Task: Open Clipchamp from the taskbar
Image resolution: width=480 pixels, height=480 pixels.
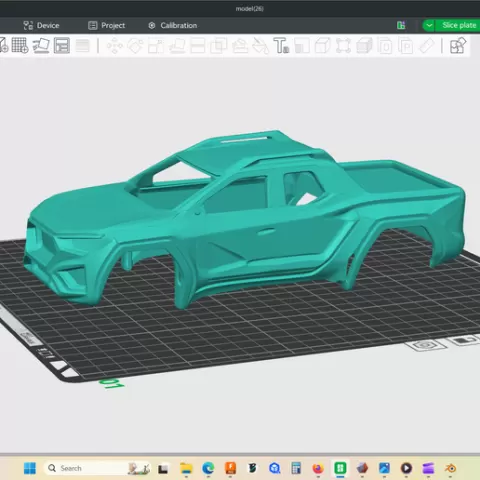Action: (x=428, y=468)
